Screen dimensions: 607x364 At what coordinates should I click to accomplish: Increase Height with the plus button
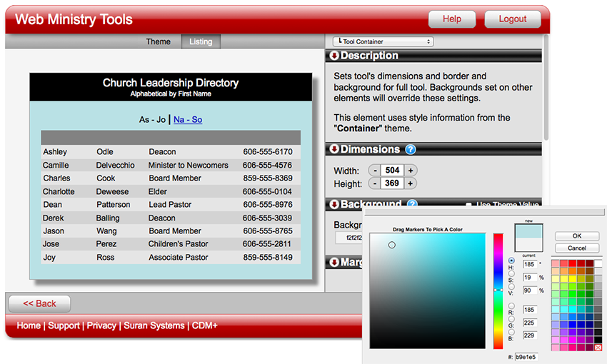[411, 183]
